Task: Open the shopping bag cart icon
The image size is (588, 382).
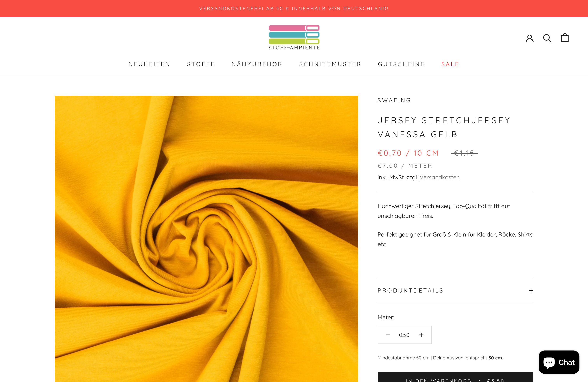Action: point(565,38)
